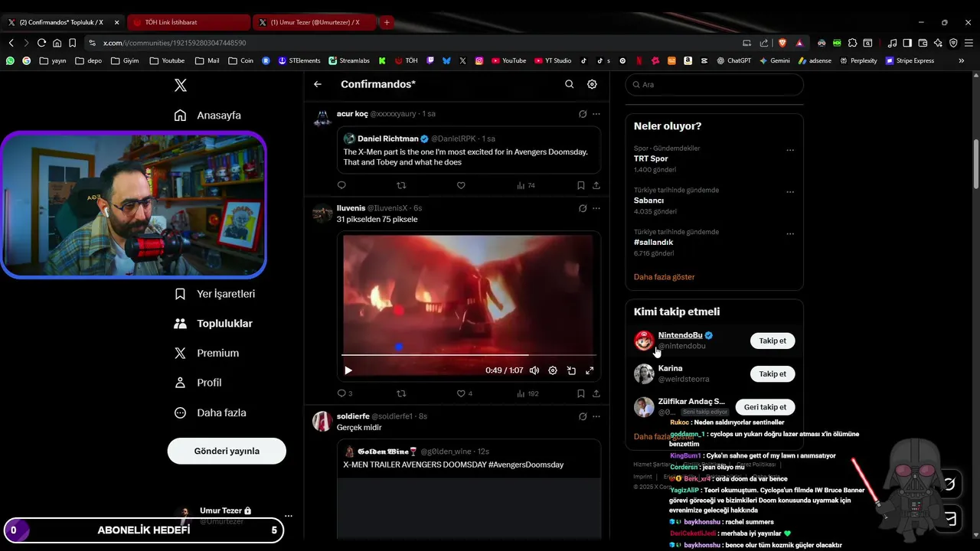Open the Brave browser main menu
This screenshot has width=980, height=551.
point(969,43)
